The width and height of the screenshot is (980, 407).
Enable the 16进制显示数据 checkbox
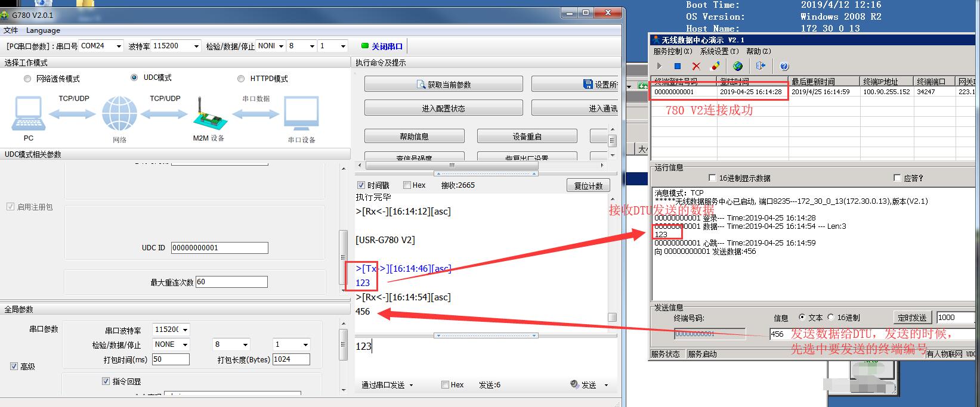tap(712, 178)
